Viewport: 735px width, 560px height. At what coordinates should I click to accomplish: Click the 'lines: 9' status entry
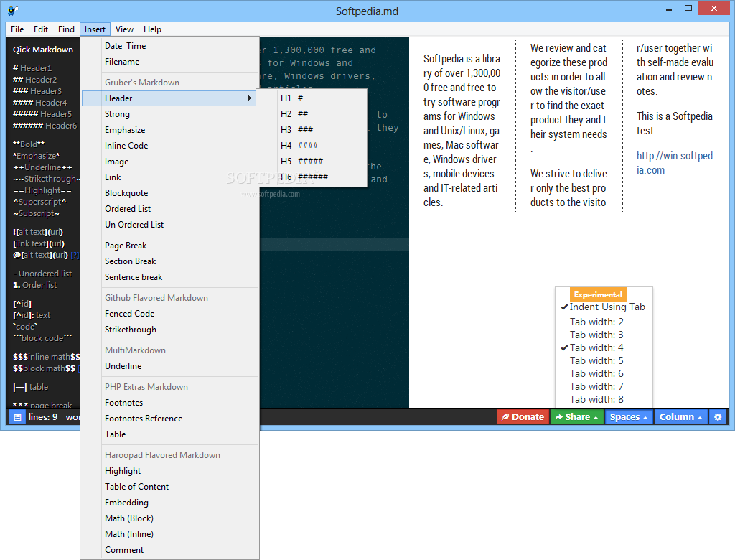pyautogui.click(x=42, y=417)
